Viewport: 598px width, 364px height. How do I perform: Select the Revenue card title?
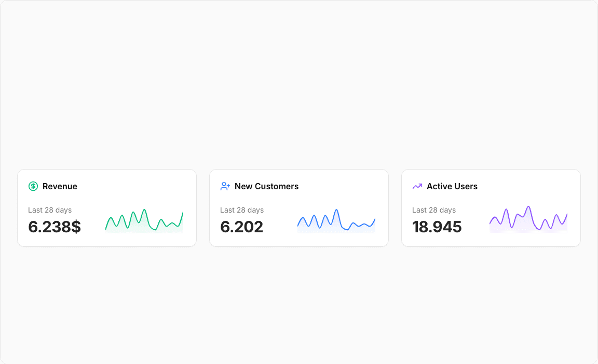60,186
